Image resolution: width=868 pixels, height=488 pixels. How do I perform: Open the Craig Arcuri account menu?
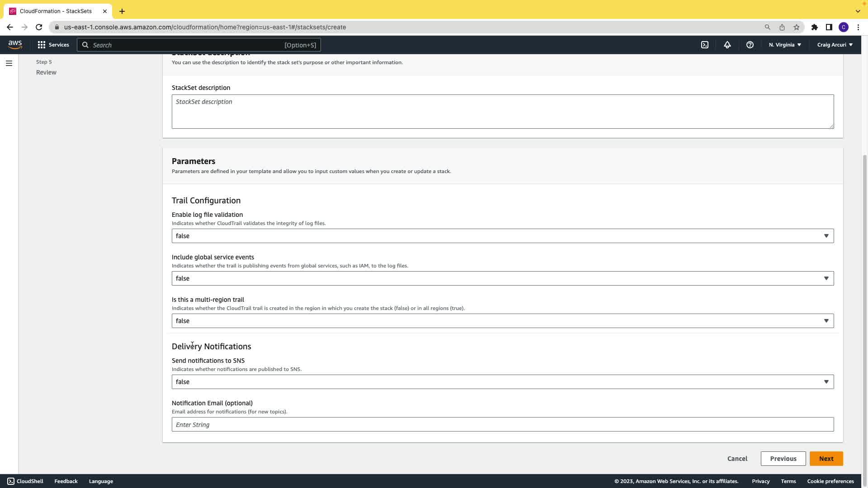[835, 45]
